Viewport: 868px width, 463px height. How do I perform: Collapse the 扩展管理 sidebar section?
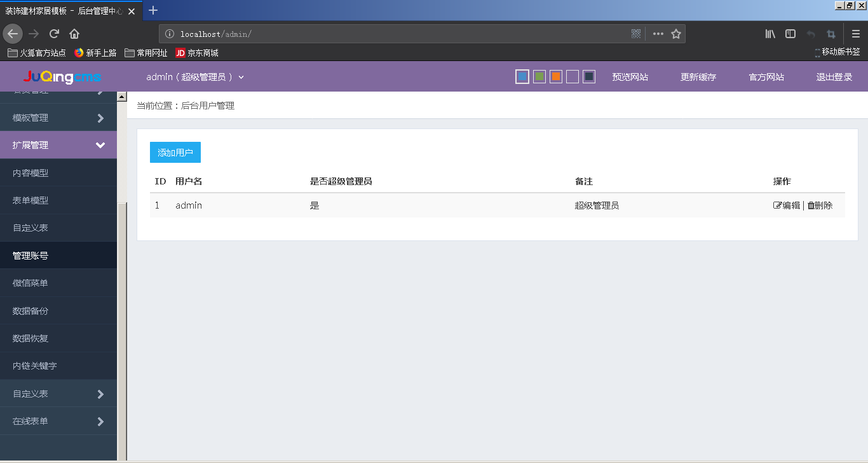tap(58, 145)
